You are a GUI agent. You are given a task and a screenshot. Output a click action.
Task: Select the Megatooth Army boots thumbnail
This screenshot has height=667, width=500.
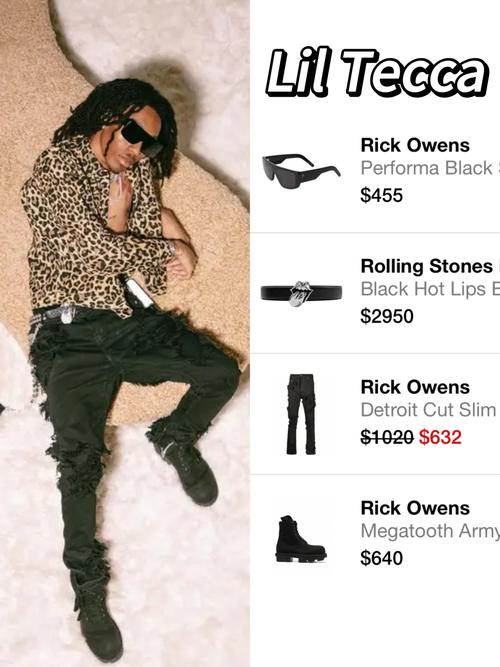tap(301, 539)
